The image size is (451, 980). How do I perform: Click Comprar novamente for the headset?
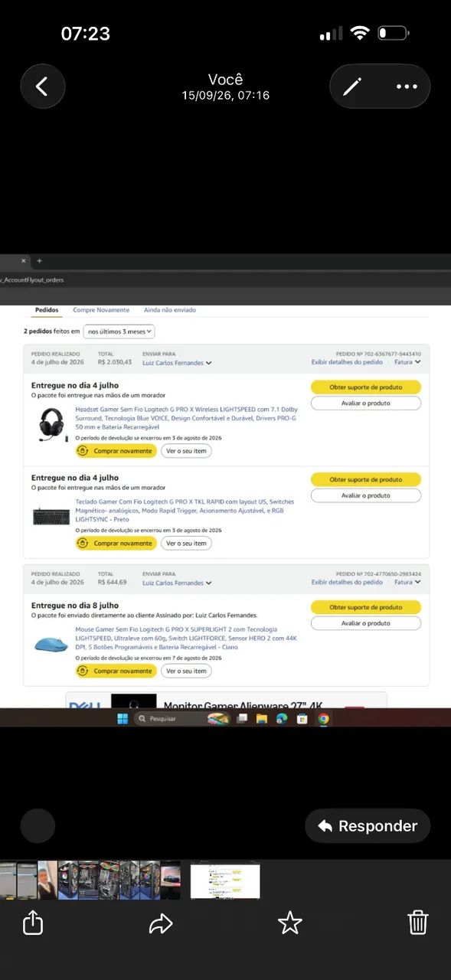tap(116, 451)
